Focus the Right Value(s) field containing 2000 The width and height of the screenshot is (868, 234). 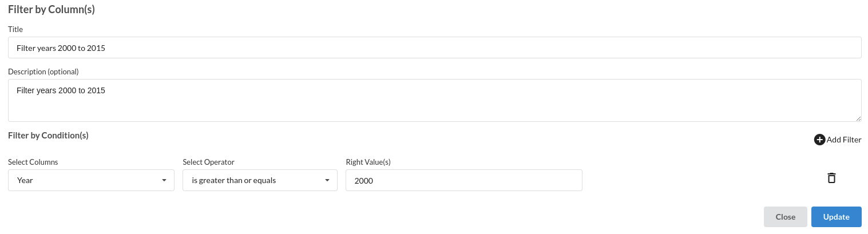(464, 180)
